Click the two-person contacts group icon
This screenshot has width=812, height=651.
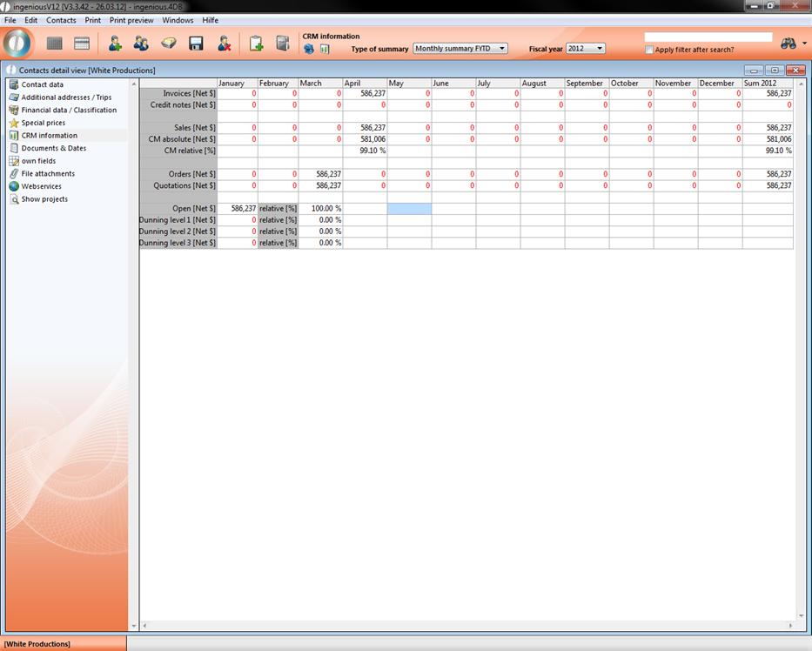[141, 44]
